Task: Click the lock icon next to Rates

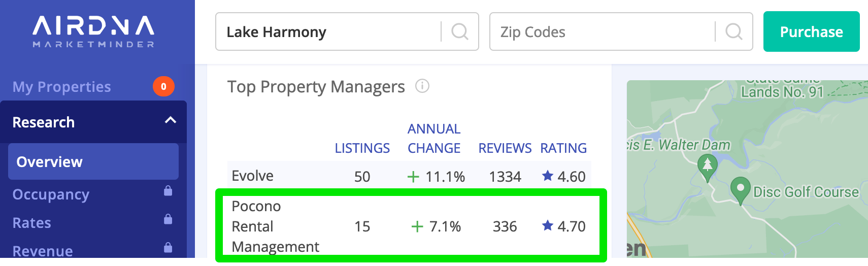Action: (x=168, y=219)
